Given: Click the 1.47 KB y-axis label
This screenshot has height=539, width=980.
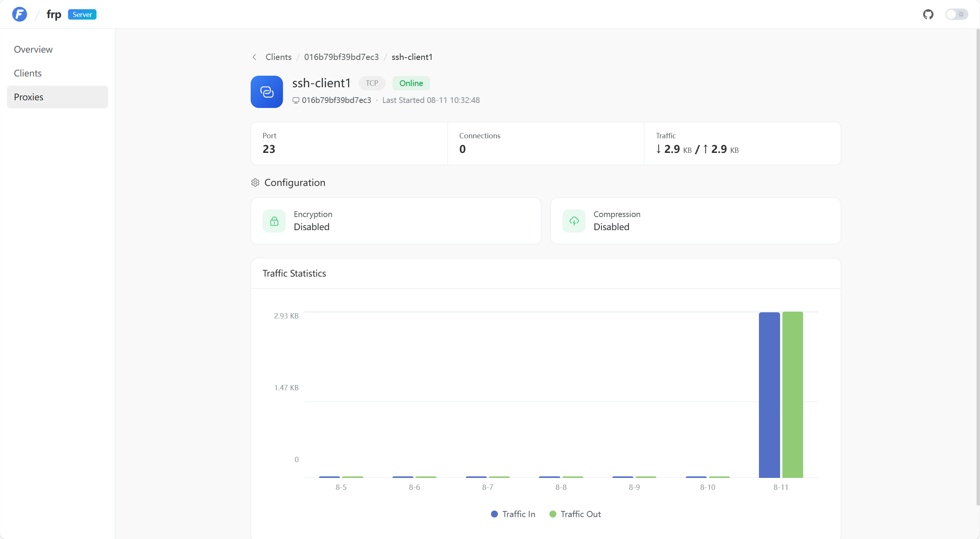Looking at the screenshot, I should pyautogui.click(x=286, y=388).
